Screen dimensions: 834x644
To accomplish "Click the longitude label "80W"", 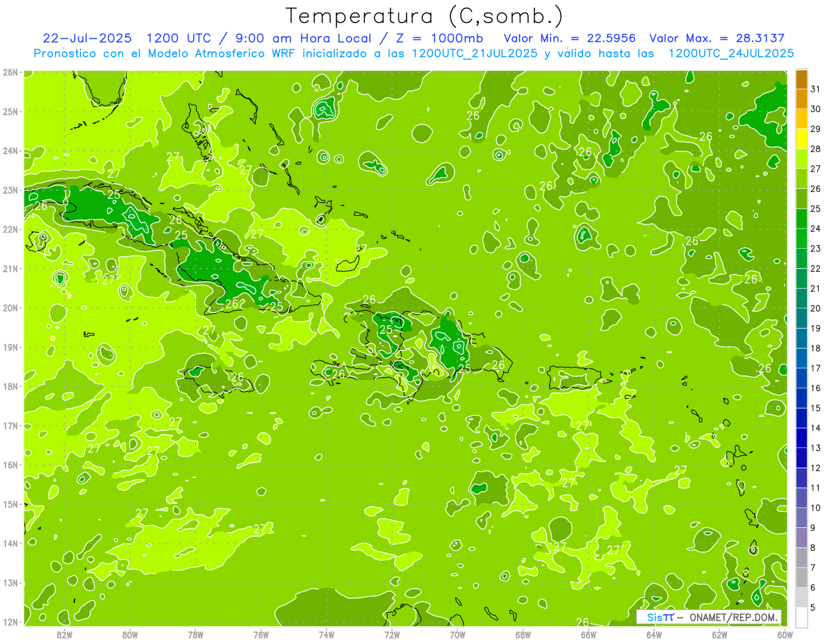I will click(x=129, y=634).
